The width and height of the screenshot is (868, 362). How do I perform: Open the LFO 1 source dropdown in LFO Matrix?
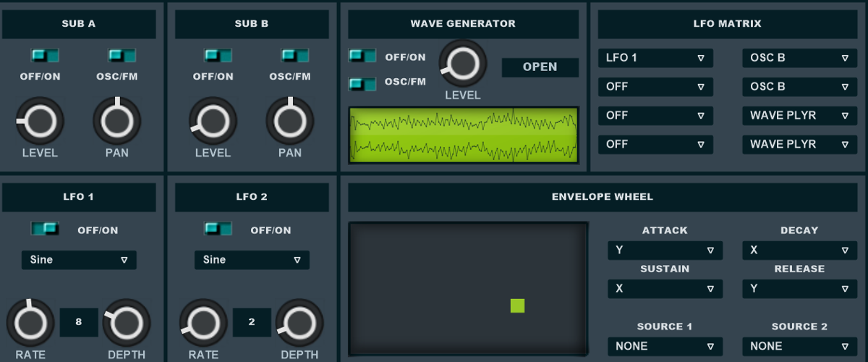click(655, 58)
